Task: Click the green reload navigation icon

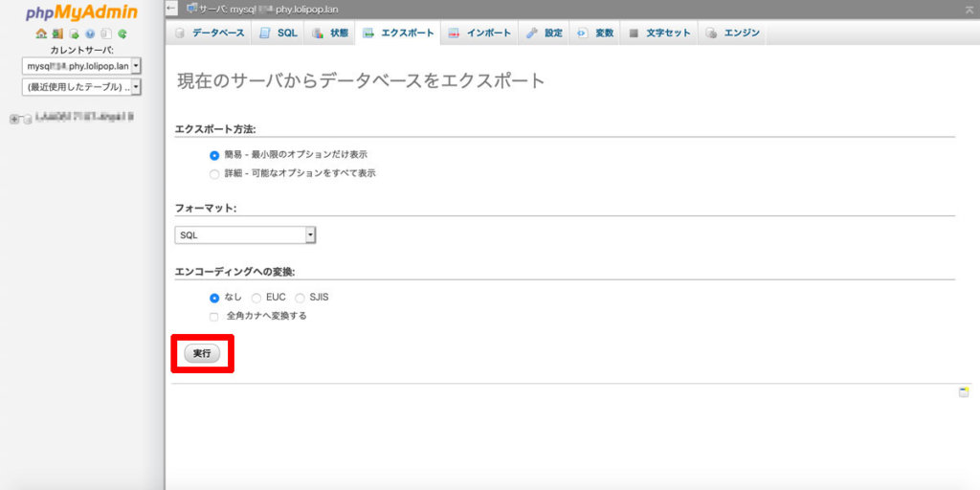Action: [122, 33]
